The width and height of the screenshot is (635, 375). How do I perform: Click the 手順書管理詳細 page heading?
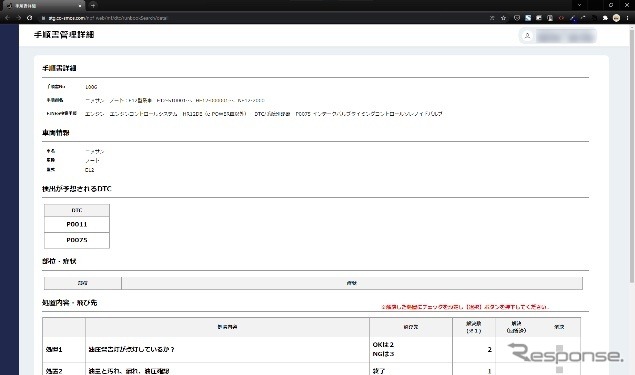click(64, 35)
